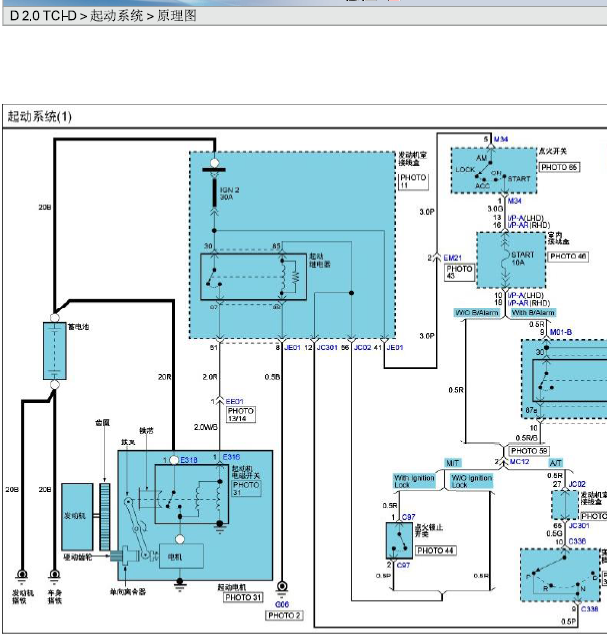Click the W/O B/Alarm branch label
Image resolution: width=607 pixels, height=635 pixels.
[477, 313]
